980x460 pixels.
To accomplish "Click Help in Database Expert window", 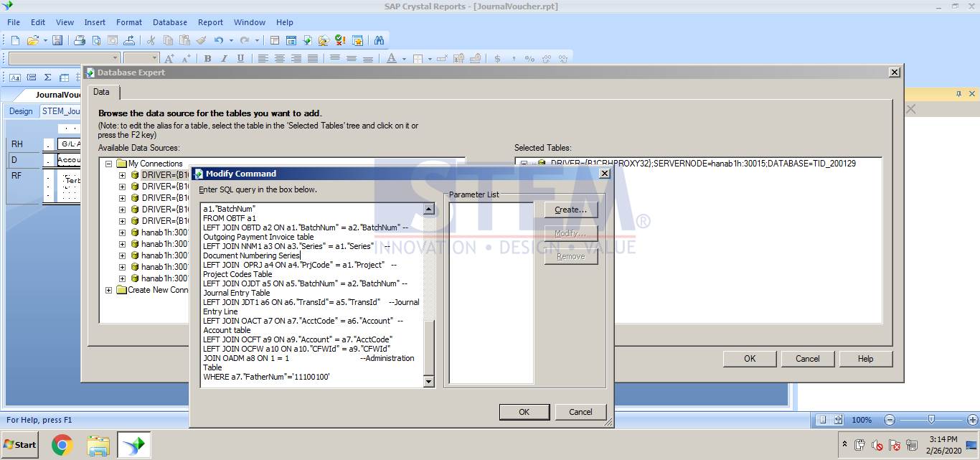I will pyautogui.click(x=866, y=359).
